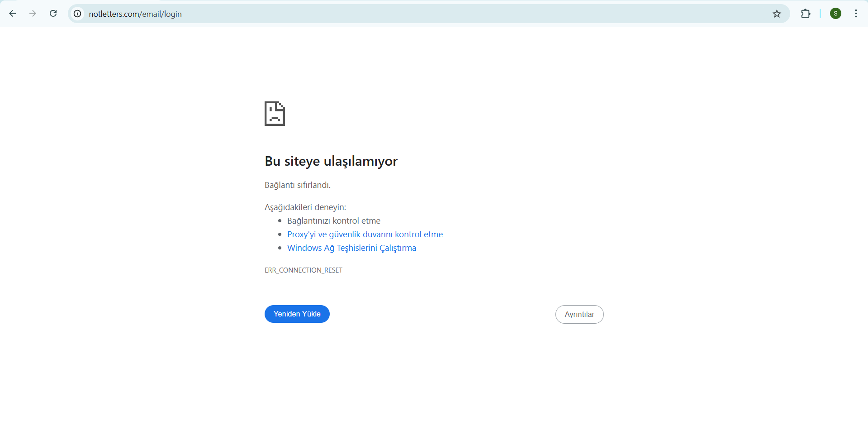Bookmark this page with the star icon

click(x=777, y=14)
